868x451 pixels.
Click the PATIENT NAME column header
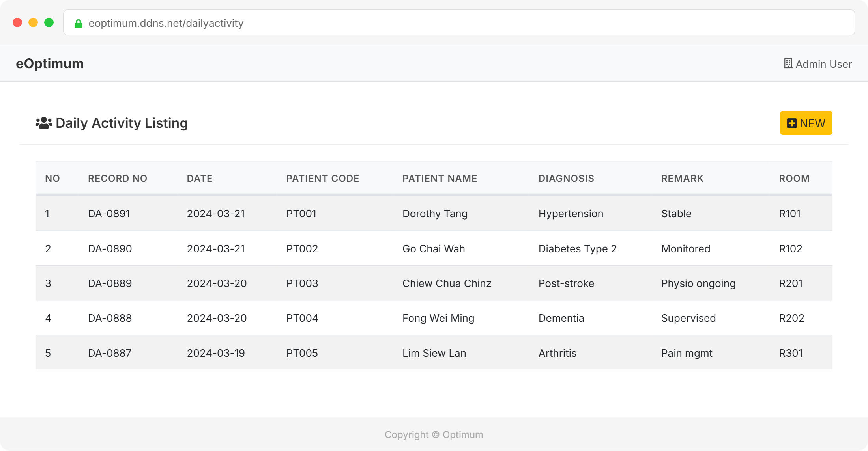coord(440,179)
